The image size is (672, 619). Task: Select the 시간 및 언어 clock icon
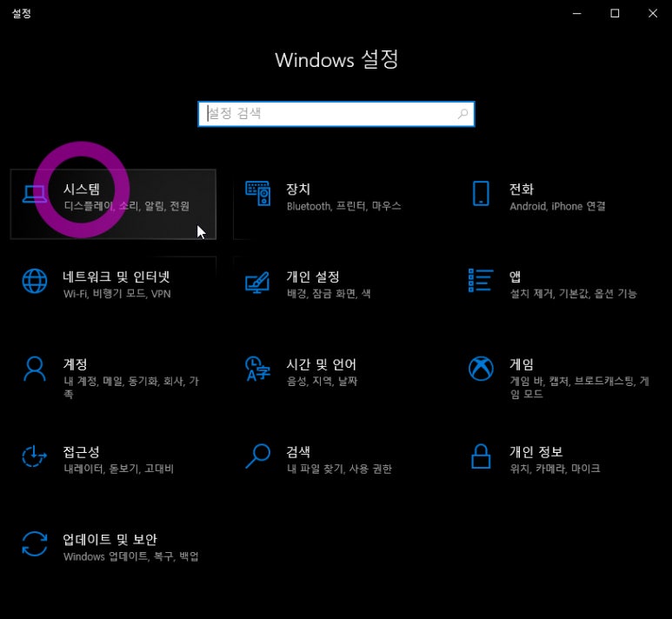pos(257,369)
